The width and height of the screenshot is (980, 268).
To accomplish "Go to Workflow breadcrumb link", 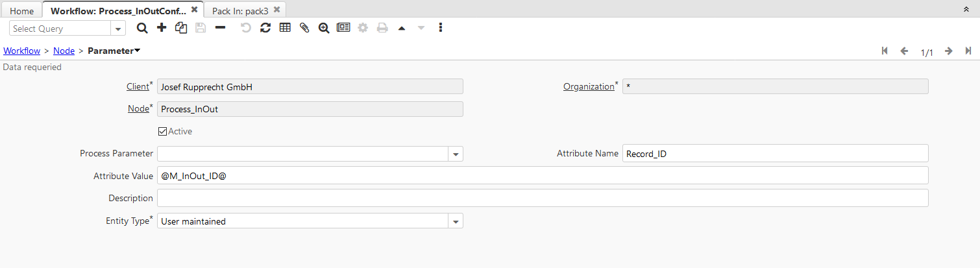I will click(x=21, y=51).
